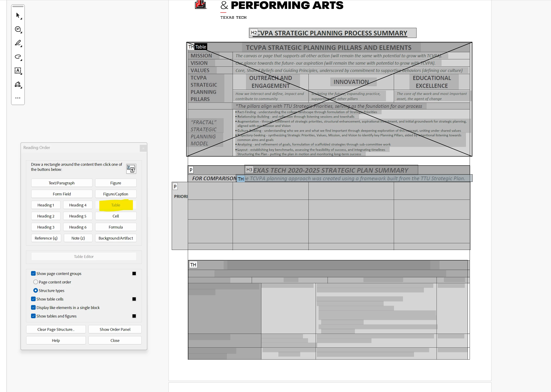Image resolution: width=551 pixels, height=392 pixels.
Task: Apply the Heading 1 tag
Action: click(x=46, y=205)
